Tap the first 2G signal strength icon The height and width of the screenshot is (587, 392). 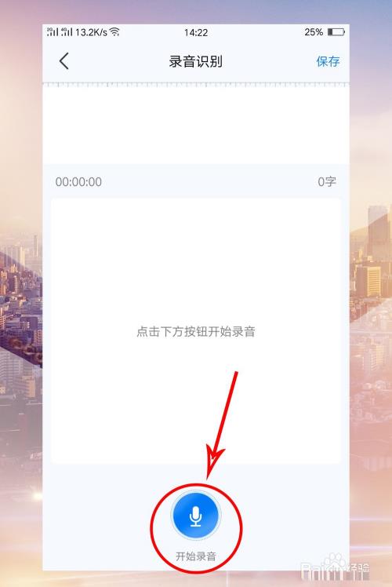click(53, 31)
